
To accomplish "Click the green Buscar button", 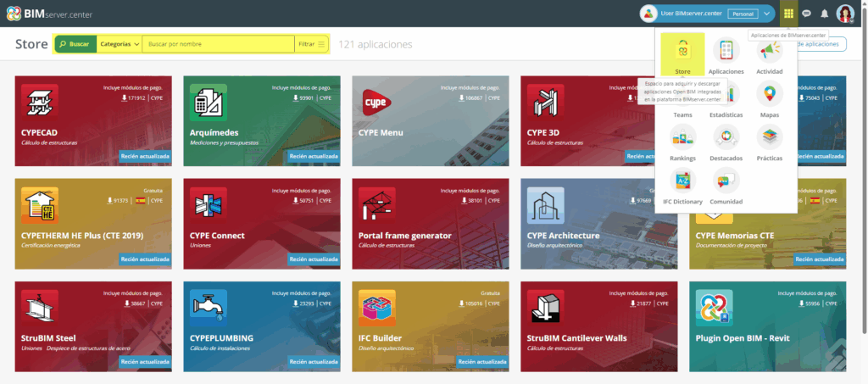I will [75, 44].
